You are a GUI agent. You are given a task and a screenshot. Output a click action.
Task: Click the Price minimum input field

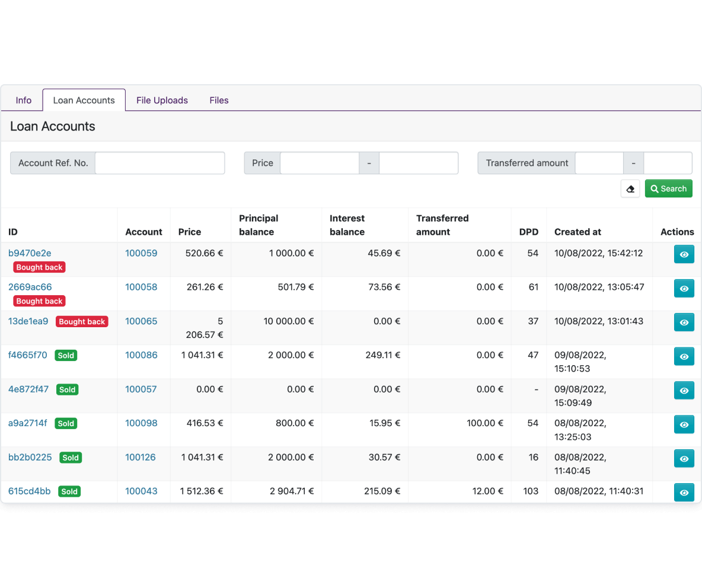(320, 163)
